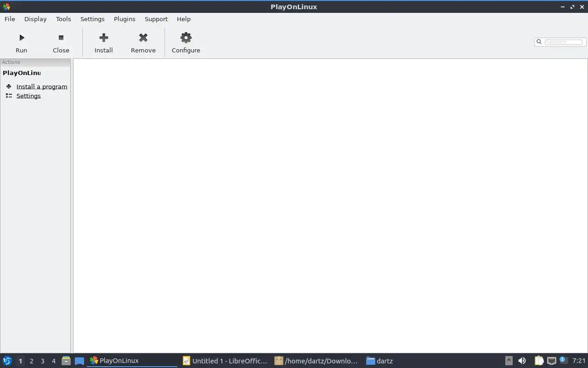Screen dimensions: 588x368
Task: Select the PlayOnLinux taskbar entry
Action: coord(132,361)
